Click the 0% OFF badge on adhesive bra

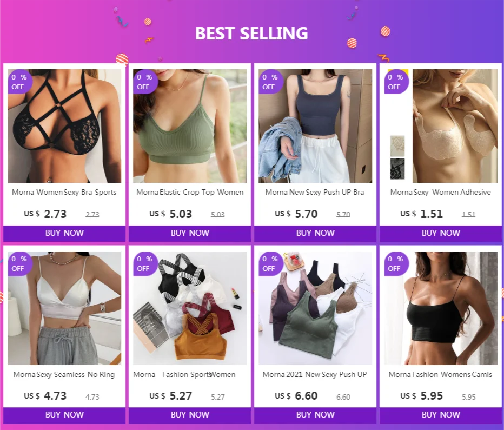pyautogui.click(x=396, y=82)
